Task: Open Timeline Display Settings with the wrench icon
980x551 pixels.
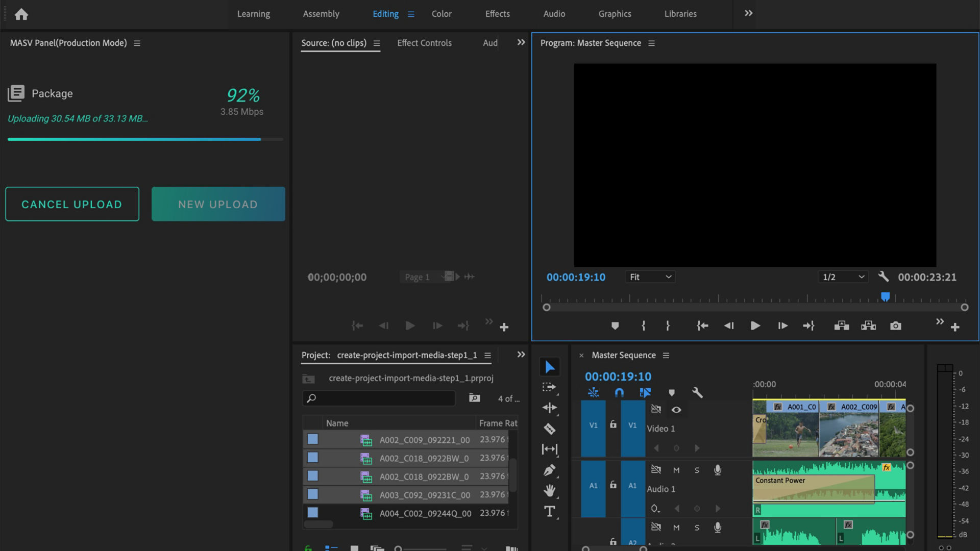Action: click(697, 393)
